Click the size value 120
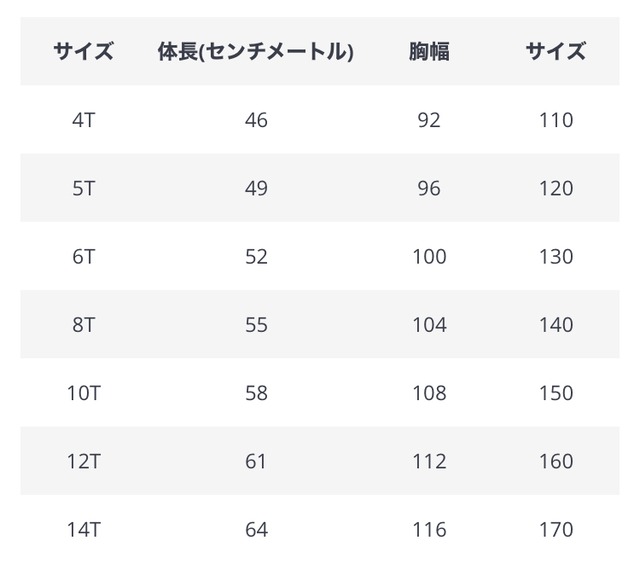This screenshot has width=640, height=587. [555, 188]
